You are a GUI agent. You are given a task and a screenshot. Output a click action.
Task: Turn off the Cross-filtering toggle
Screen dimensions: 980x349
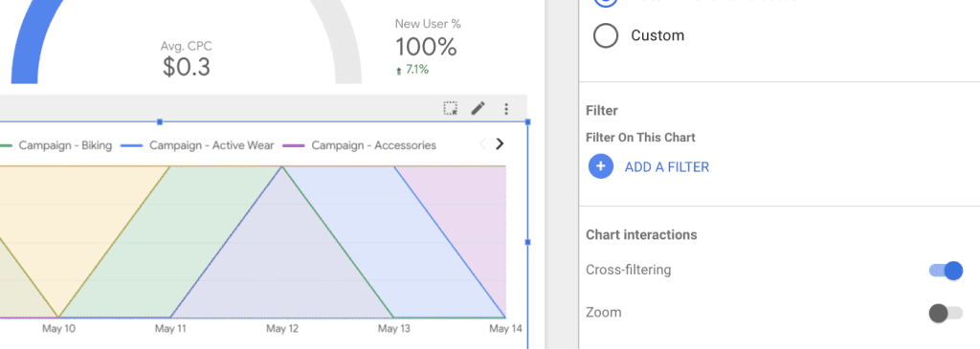[946, 271]
